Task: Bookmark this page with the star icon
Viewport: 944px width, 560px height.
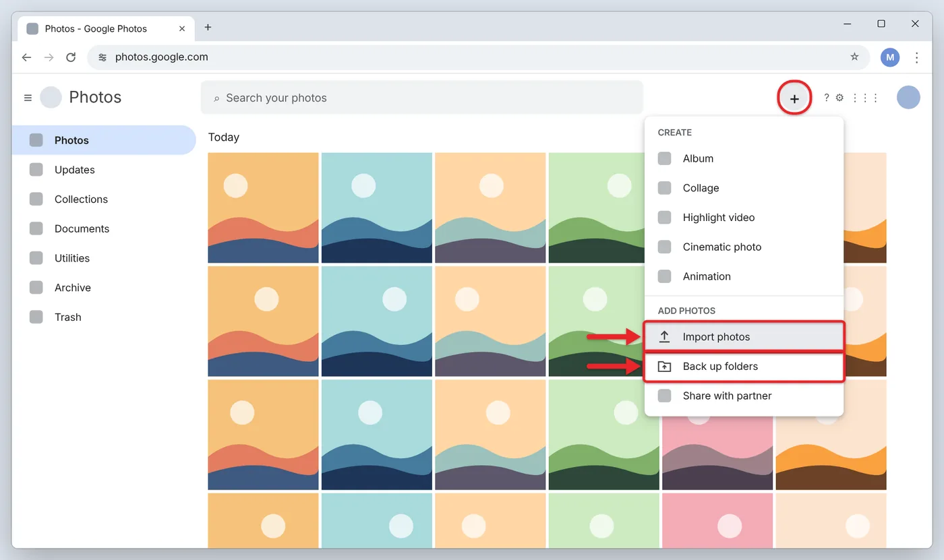Action: pos(854,57)
